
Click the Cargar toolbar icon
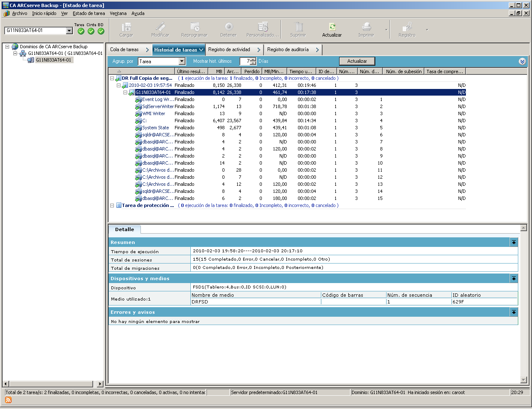[x=126, y=27]
